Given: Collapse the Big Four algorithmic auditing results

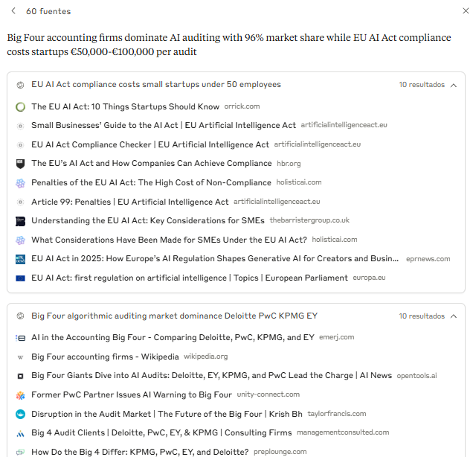Looking at the screenshot, I should pyautogui.click(x=453, y=316).
